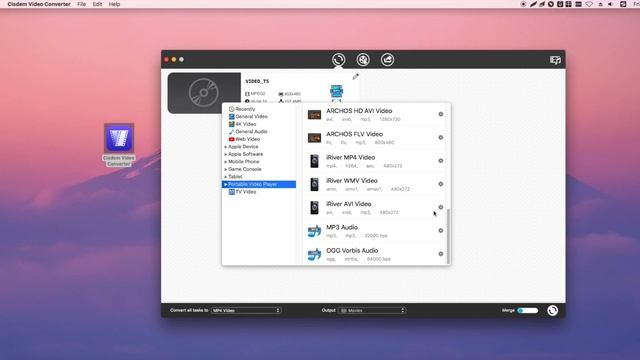Open the 4K Video category
Viewport: 640px width, 360px height.
point(242,124)
